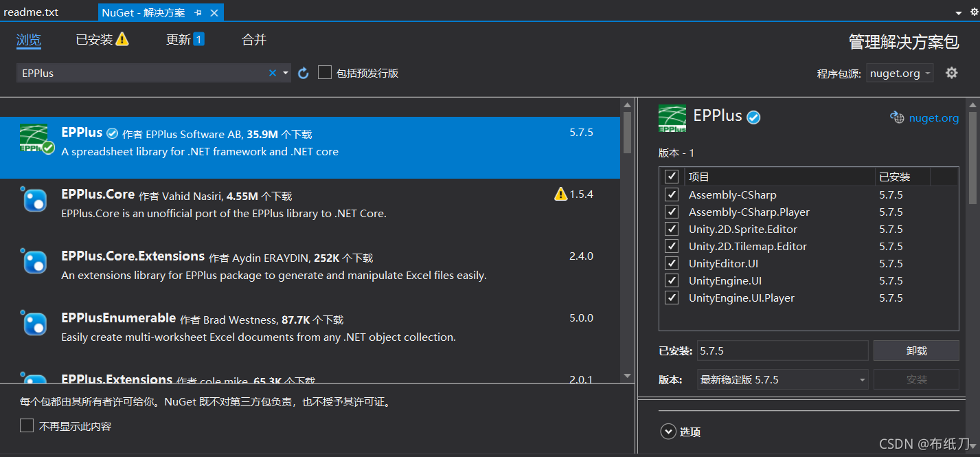Toggle include prerelease checkbox
The height and width of the screenshot is (457, 980).
[x=325, y=72]
